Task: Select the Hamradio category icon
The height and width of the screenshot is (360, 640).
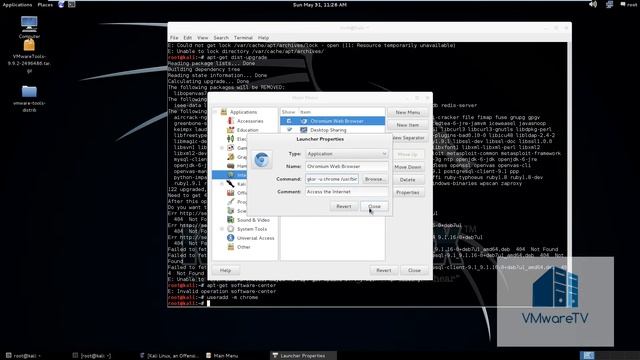Action: point(231,166)
